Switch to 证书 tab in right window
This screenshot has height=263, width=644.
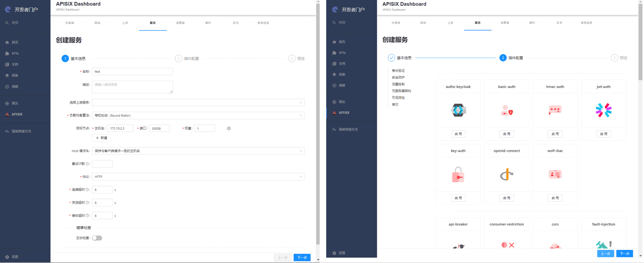pyautogui.click(x=559, y=23)
